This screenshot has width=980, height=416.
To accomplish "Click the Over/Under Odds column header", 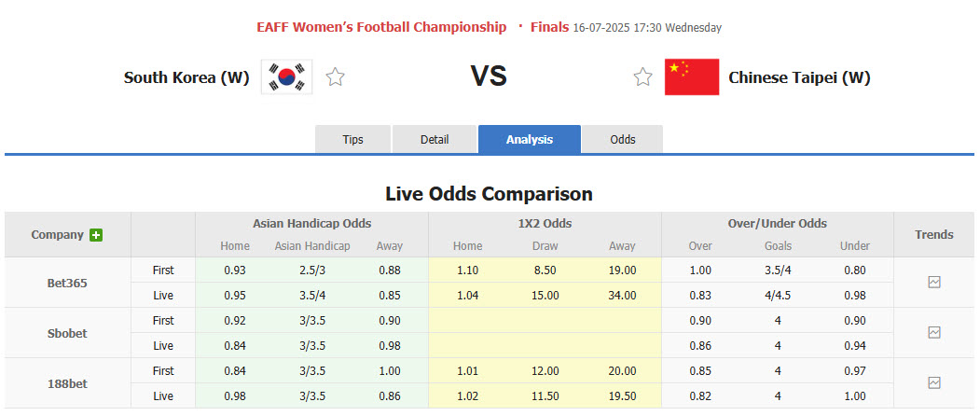I will (778, 224).
